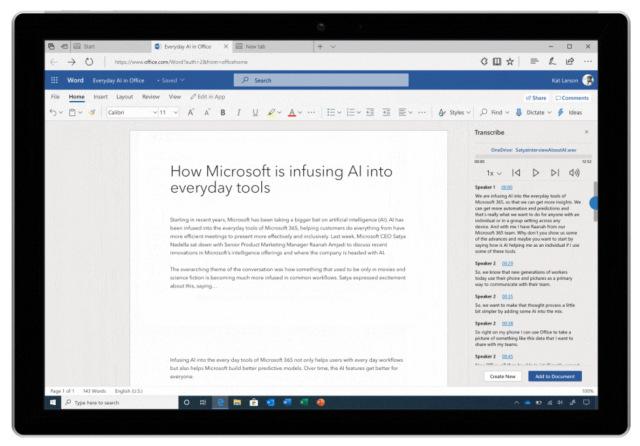This screenshot has width=640, height=446.
Task: Close the Transcribe pane
Action: [x=587, y=132]
